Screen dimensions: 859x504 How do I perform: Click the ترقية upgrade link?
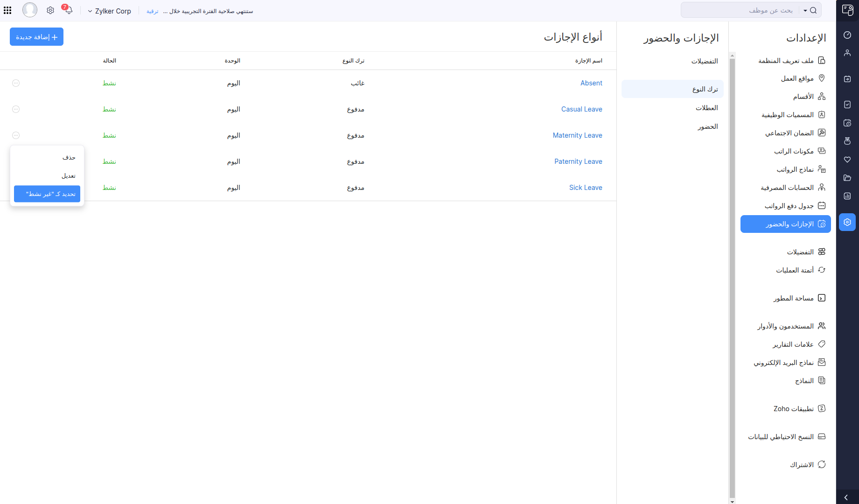pyautogui.click(x=153, y=11)
